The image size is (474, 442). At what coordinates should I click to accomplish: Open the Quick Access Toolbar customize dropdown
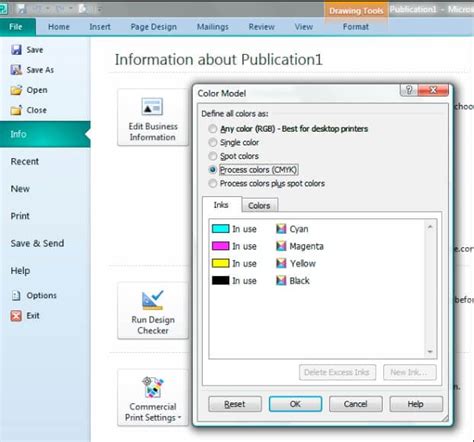pos(99,9)
